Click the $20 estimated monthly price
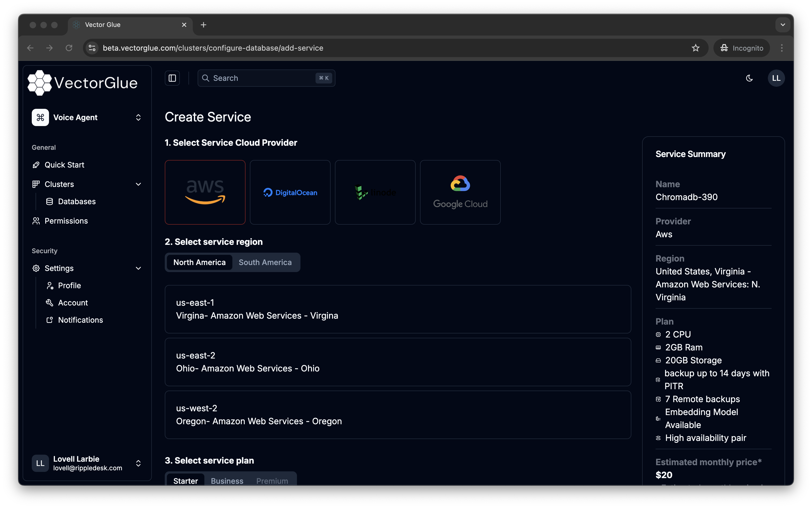 pyautogui.click(x=664, y=475)
